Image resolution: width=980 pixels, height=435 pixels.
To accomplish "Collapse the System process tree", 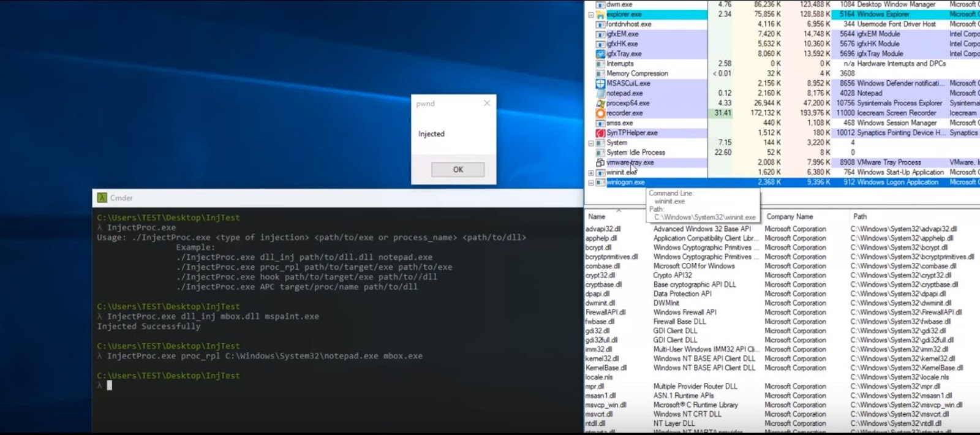I will 591,143.
